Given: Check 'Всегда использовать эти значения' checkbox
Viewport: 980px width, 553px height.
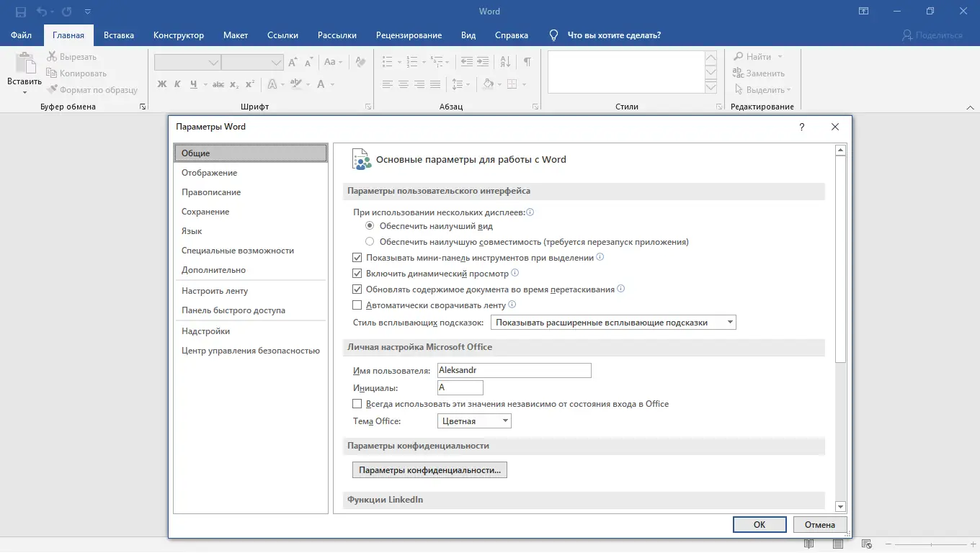Looking at the screenshot, I should coord(357,404).
